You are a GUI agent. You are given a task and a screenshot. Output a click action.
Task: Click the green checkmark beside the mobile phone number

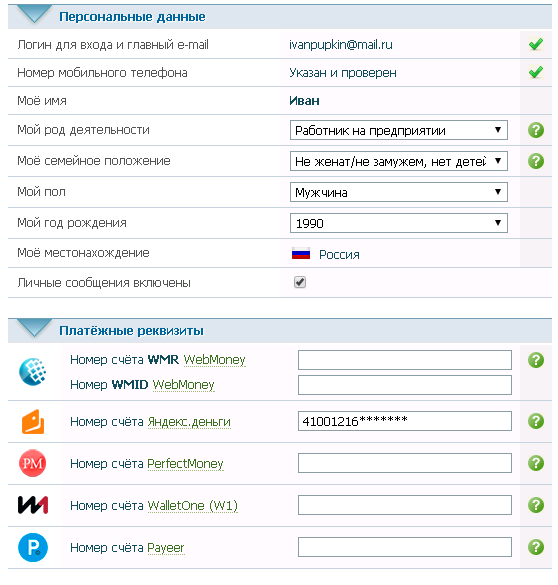pyautogui.click(x=536, y=72)
